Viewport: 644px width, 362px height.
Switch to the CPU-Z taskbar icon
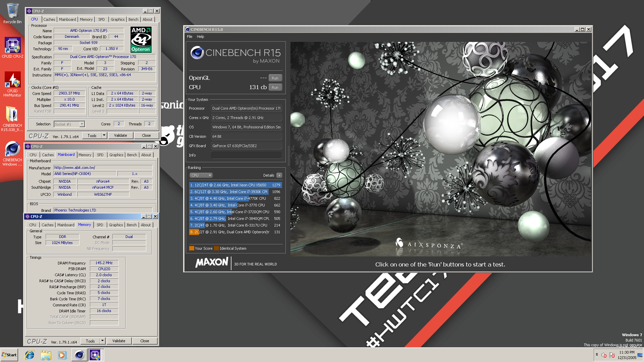pyautogui.click(x=95, y=355)
